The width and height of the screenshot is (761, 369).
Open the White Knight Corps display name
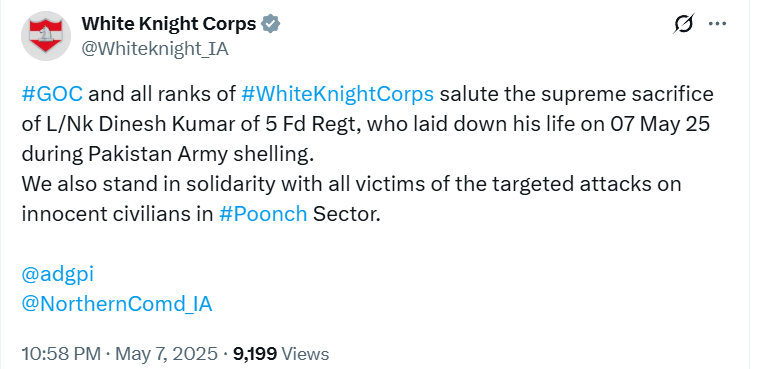[x=168, y=23]
